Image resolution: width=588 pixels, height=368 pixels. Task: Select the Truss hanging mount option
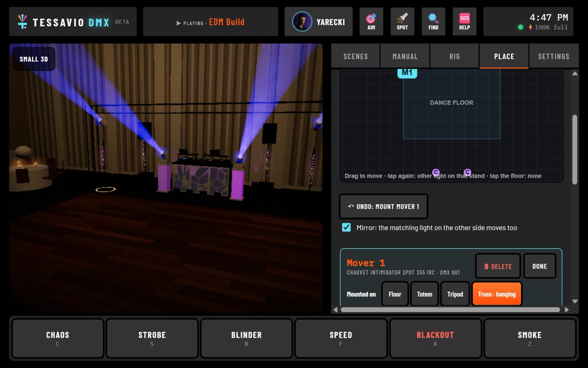pyautogui.click(x=497, y=294)
